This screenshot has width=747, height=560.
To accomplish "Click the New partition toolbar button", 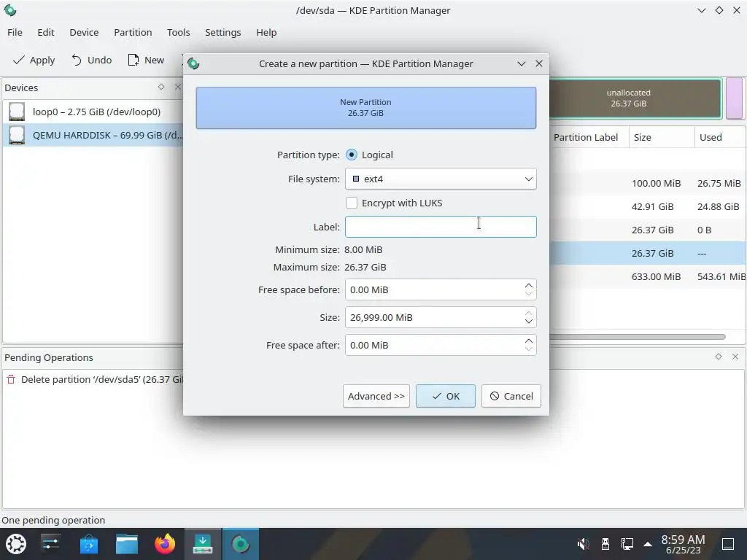I will tap(146, 60).
